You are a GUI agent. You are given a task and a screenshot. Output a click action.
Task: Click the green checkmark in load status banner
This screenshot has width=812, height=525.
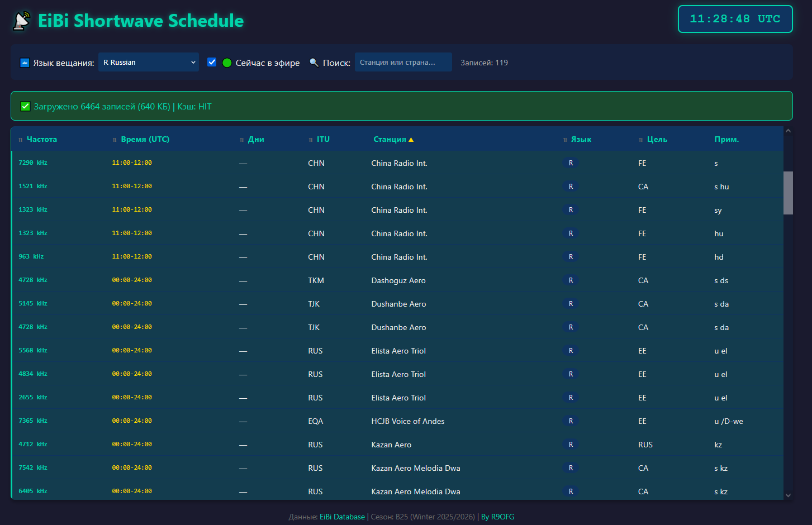tap(25, 107)
